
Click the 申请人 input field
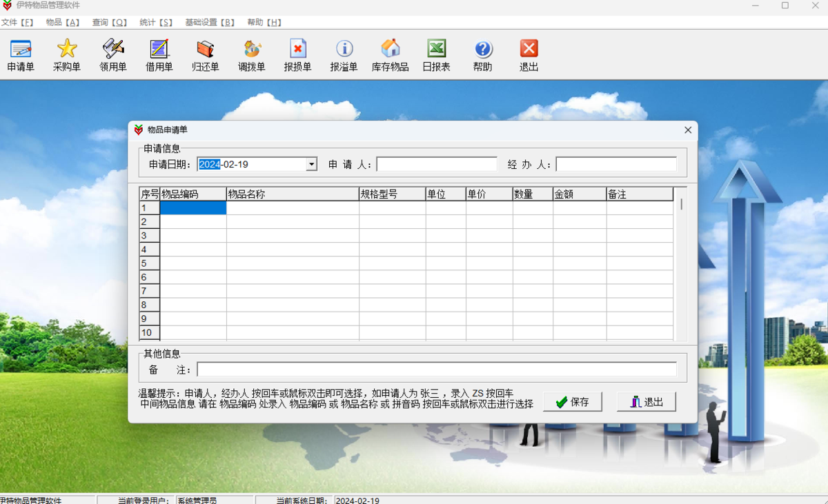point(436,164)
